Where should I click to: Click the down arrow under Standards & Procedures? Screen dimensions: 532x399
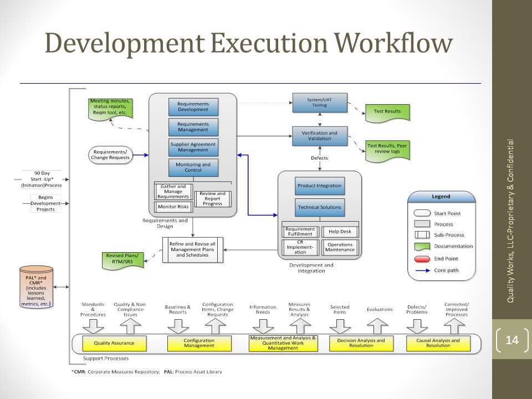tap(93, 326)
